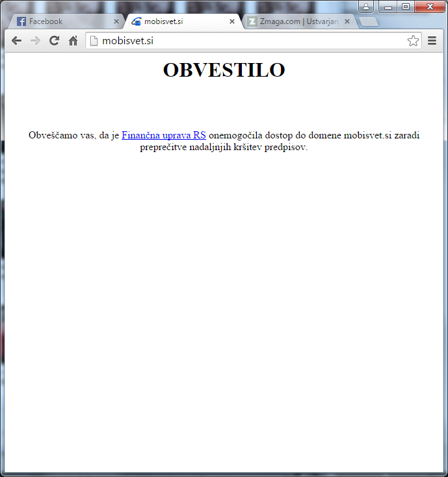
Task: Reload the mobisvet.si page
Action: 54,41
